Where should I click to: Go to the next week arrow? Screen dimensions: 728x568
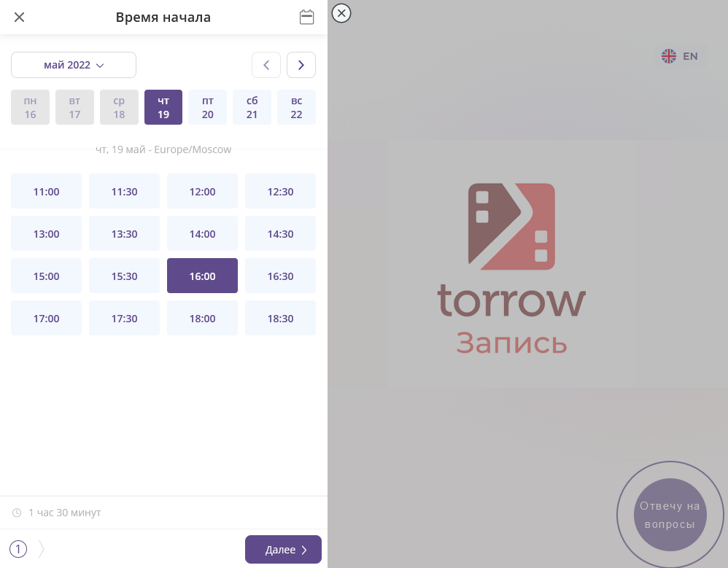(301, 65)
